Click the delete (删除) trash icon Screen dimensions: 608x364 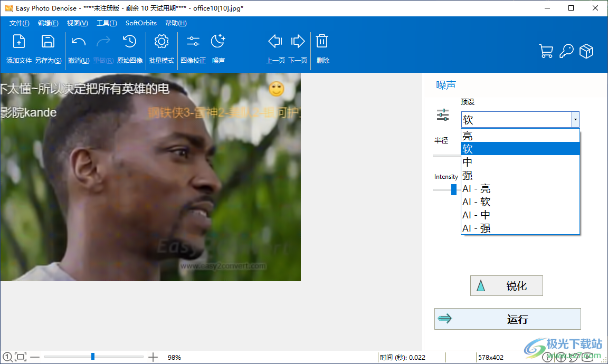click(x=322, y=42)
